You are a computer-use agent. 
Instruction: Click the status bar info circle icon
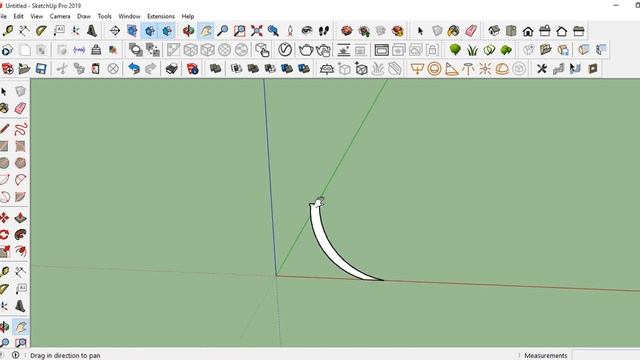[15, 355]
